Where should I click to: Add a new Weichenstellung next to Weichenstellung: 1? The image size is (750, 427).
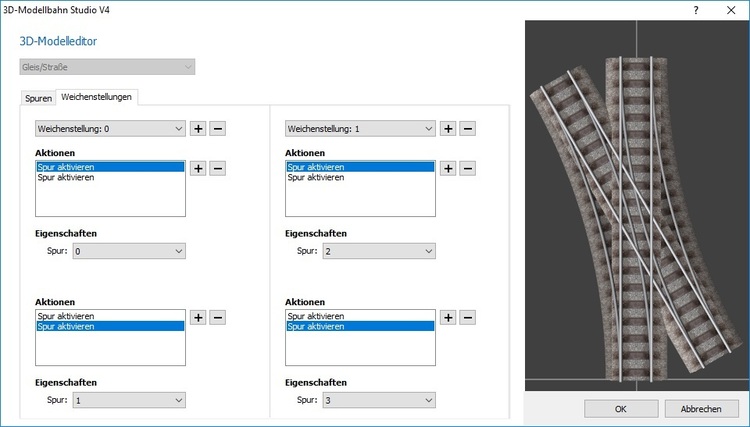448,129
